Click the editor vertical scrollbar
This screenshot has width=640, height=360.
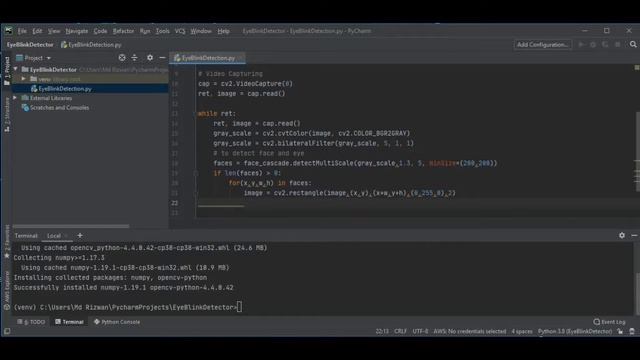(x=637, y=151)
